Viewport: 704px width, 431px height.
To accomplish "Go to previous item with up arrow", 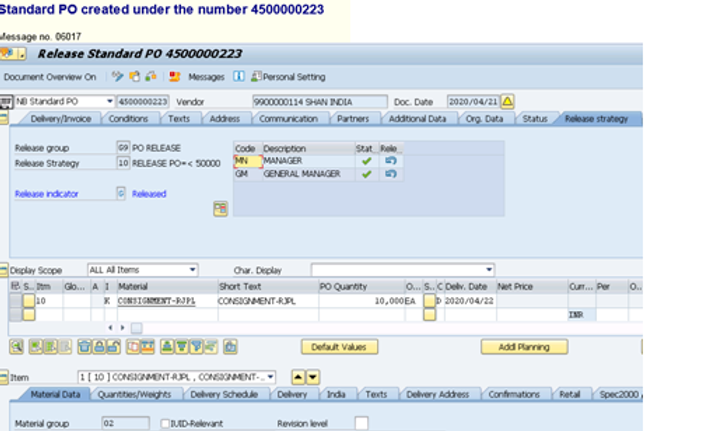I will (298, 377).
